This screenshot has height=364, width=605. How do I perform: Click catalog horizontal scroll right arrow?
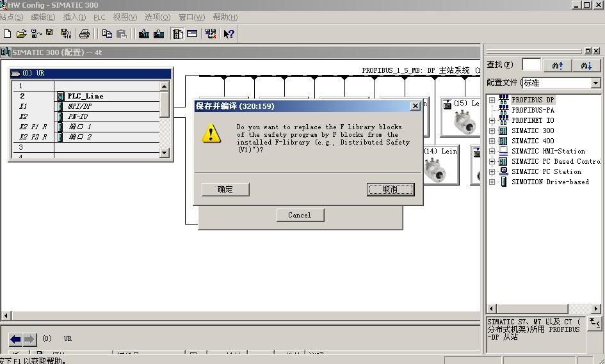pos(596,308)
